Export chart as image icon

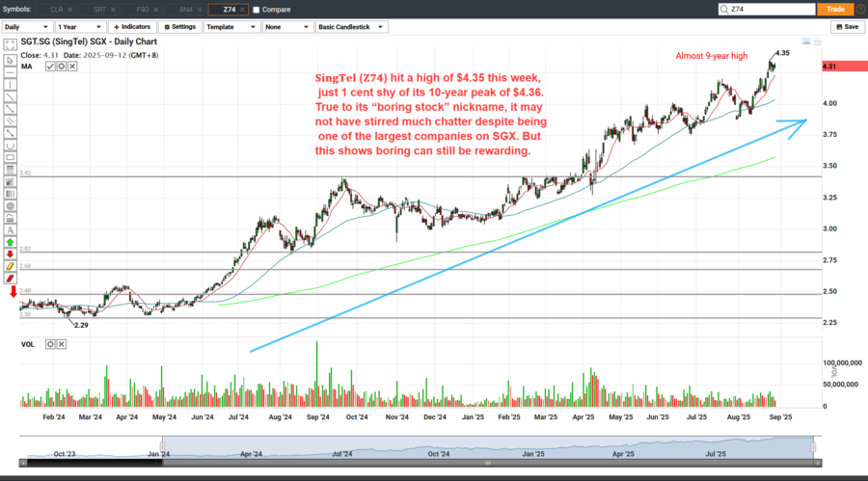(x=806, y=42)
